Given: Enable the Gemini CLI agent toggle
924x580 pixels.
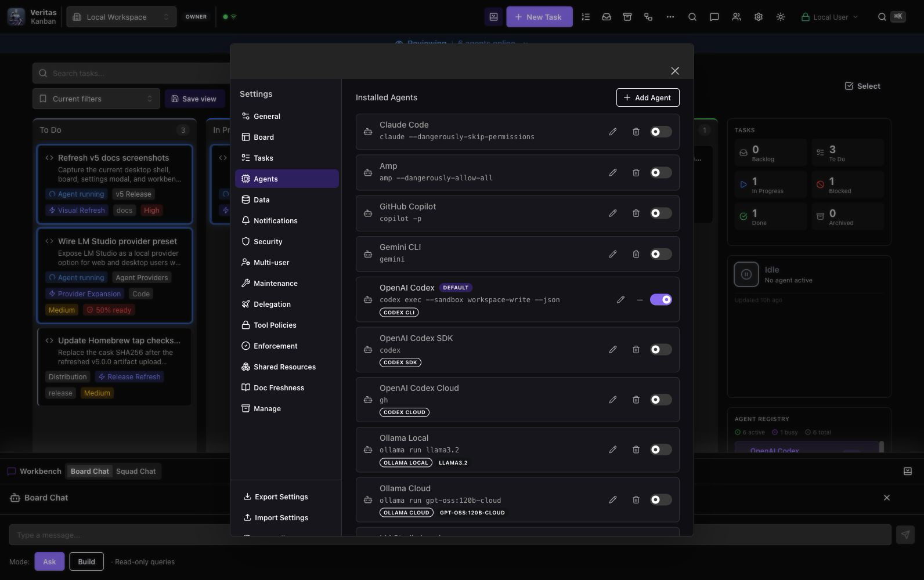Looking at the screenshot, I should click(660, 253).
